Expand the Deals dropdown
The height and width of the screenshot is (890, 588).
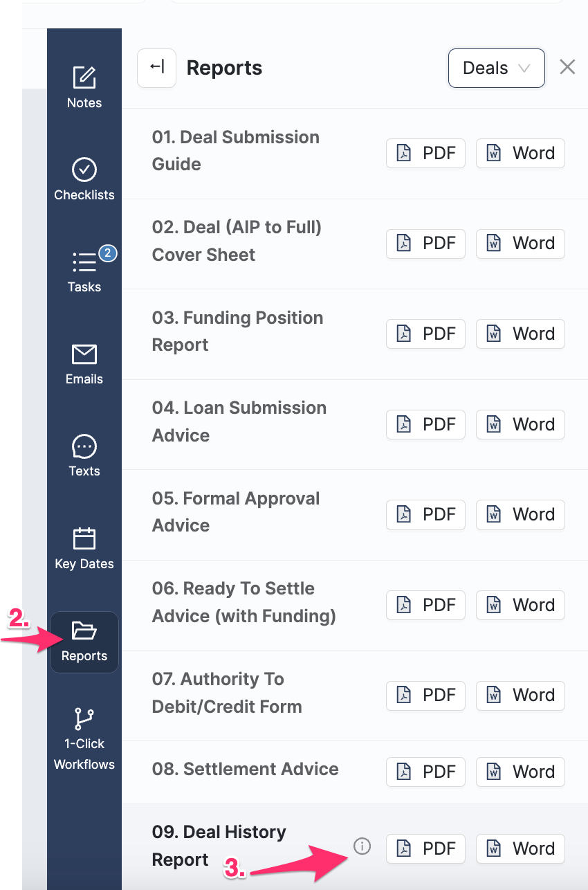pos(496,68)
